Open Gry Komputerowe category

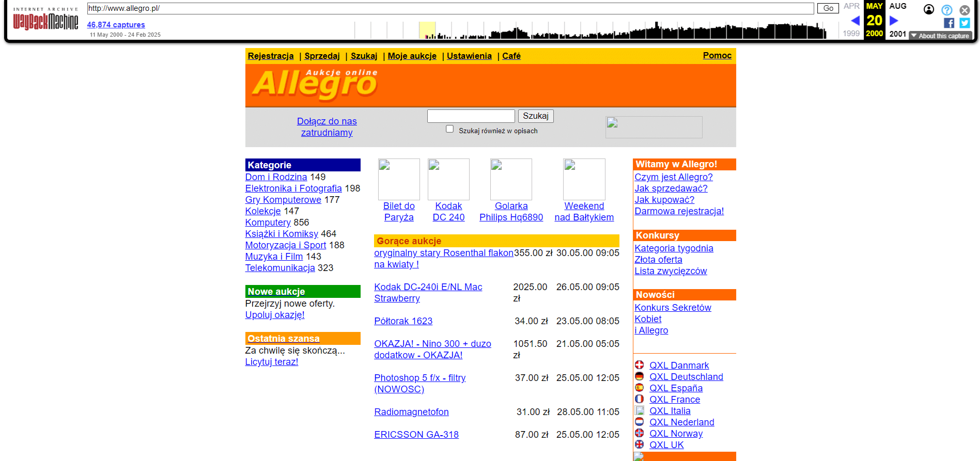pyautogui.click(x=283, y=200)
